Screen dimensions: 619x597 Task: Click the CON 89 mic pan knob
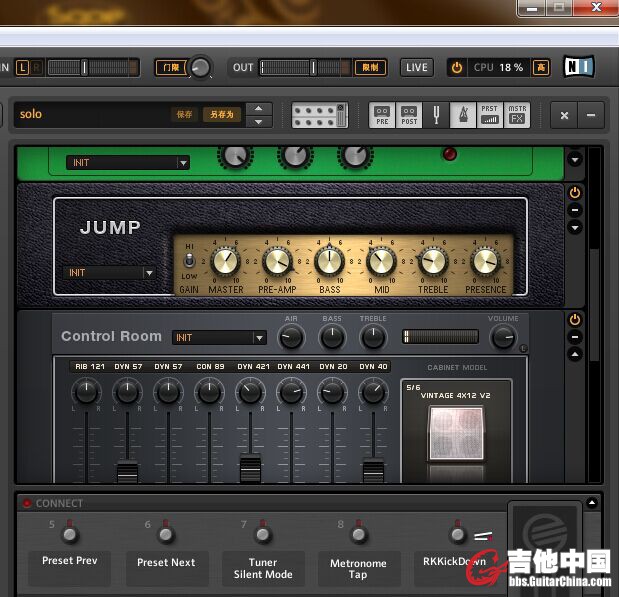pyautogui.click(x=210, y=391)
